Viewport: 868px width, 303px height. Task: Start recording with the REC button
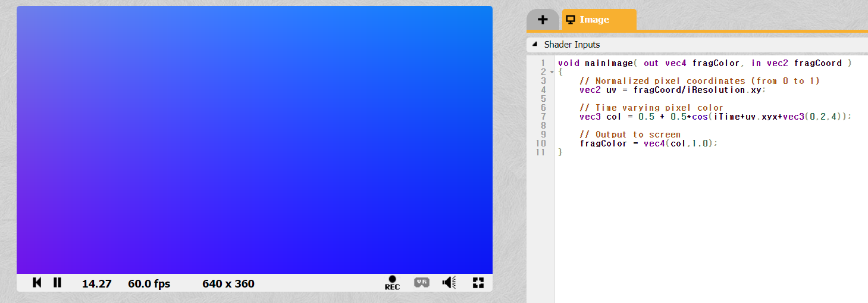point(392,283)
